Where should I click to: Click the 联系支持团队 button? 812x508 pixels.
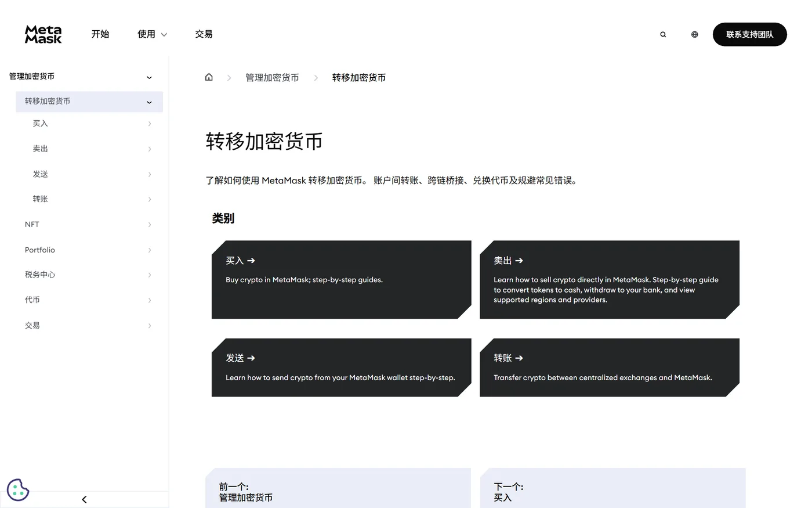(749, 34)
